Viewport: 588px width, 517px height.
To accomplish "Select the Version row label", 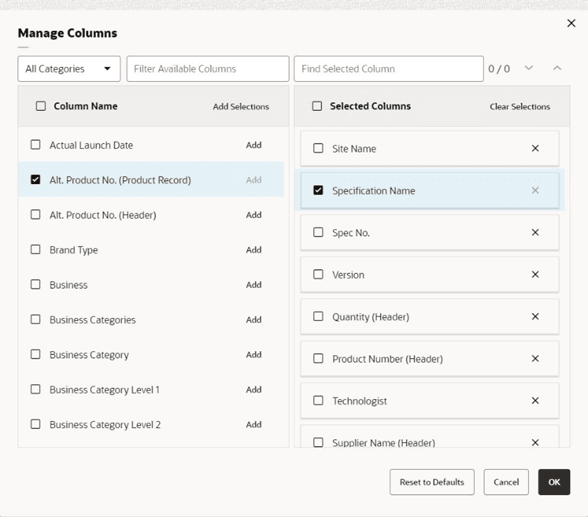I will point(348,275).
